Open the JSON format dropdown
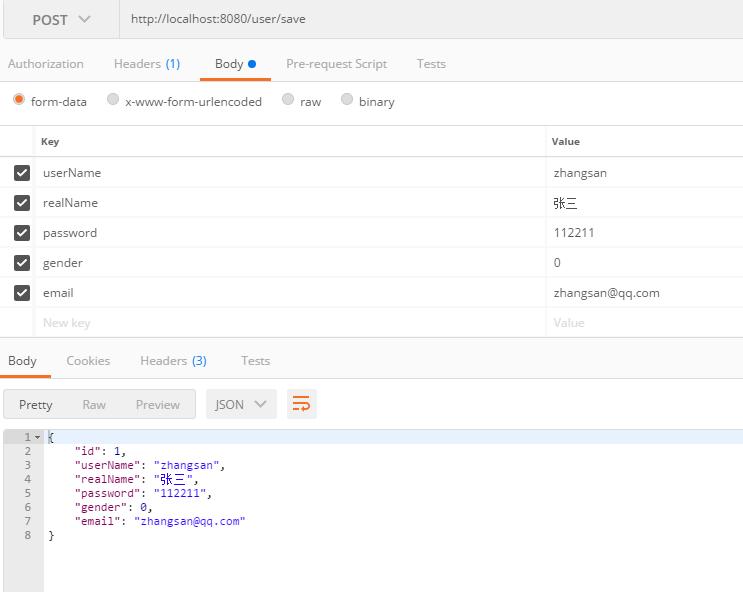 [241, 404]
